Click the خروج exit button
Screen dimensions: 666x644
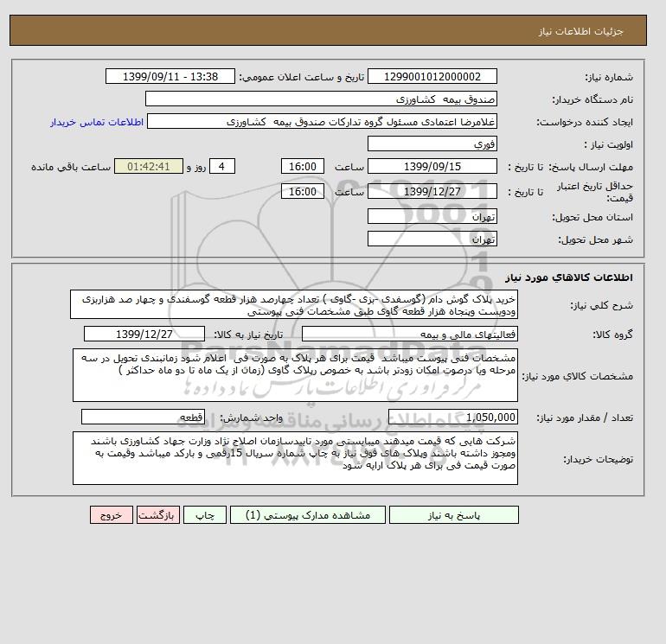click(x=112, y=515)
